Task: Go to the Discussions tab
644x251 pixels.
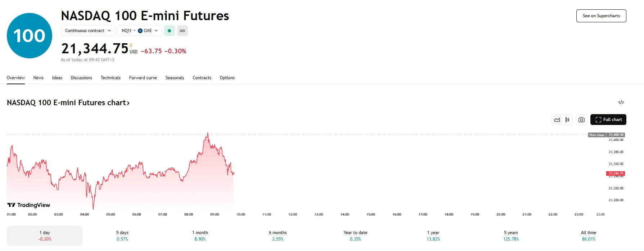Action: (x=81, y=78)
